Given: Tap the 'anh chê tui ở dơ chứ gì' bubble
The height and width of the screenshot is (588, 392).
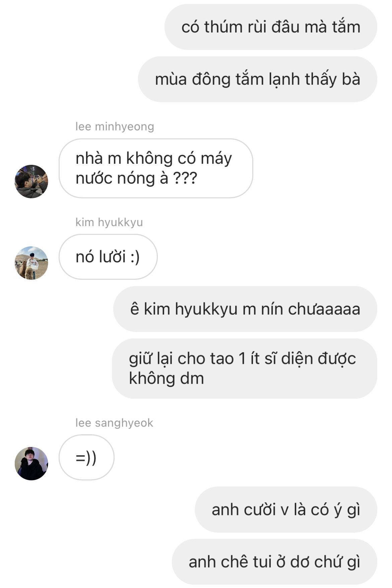Looking at the screenshot, I should click(274, 562).
